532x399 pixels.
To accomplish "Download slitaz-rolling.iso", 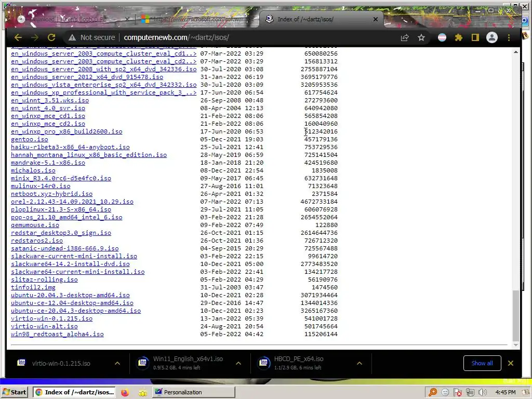I will click(x=44, y=280).
